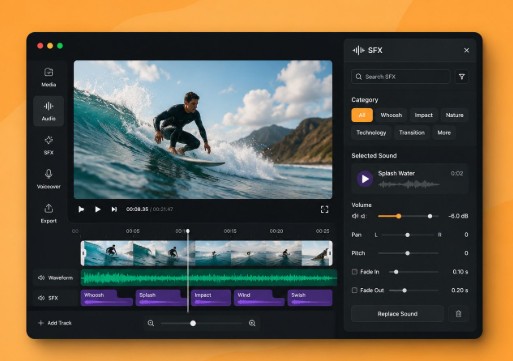Open the Media panel in sidebar
The width and height of the screenshot is (513, 361).
point(49,77)
